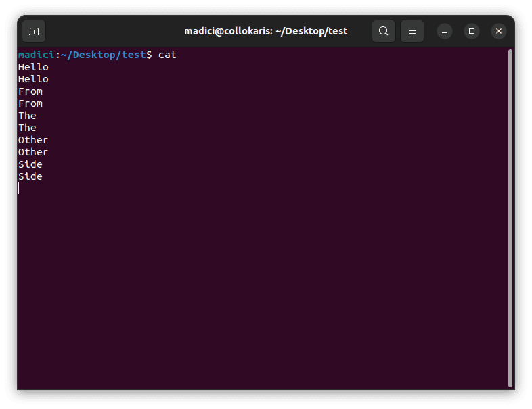The image size is (532, 409).
Task: Click the prompt text madici:~/Desktop/test$
Action: coord(85,55)
